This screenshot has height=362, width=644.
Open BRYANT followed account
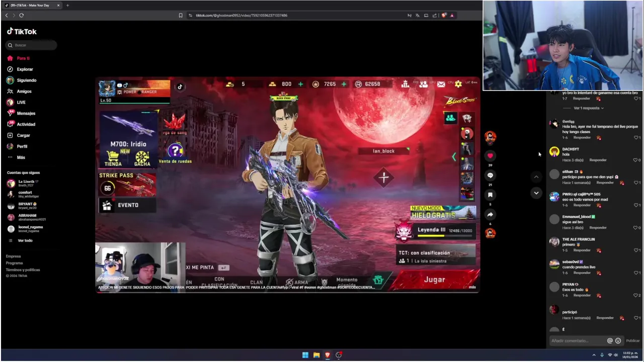point(27,206)
